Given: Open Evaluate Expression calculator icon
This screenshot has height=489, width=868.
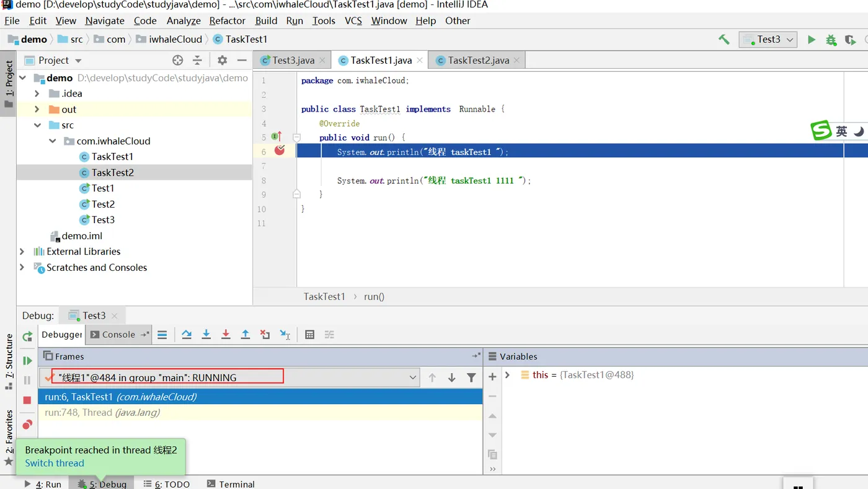Looking at the screenshot, I should click(x=310, y=335).
